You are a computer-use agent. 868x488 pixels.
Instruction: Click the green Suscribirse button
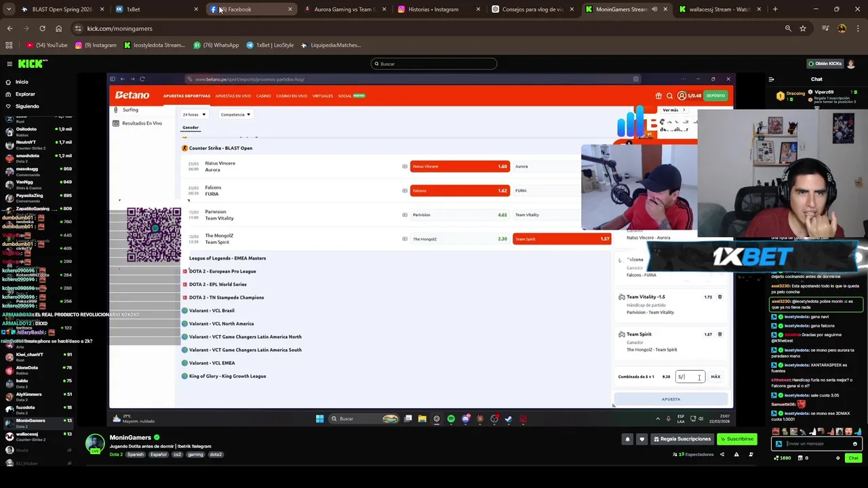click(736, 439)
